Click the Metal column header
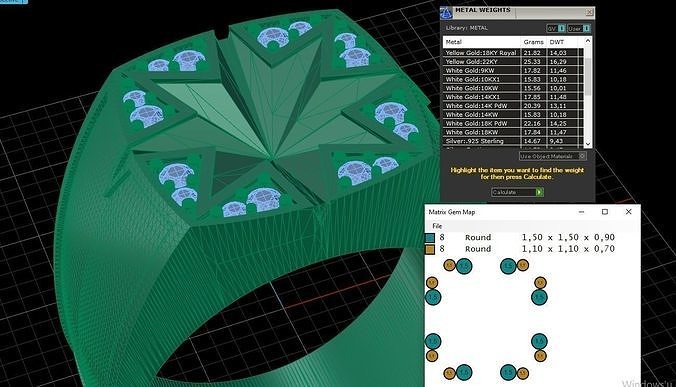This screenshot has width=676, height=387. point(482,42)
